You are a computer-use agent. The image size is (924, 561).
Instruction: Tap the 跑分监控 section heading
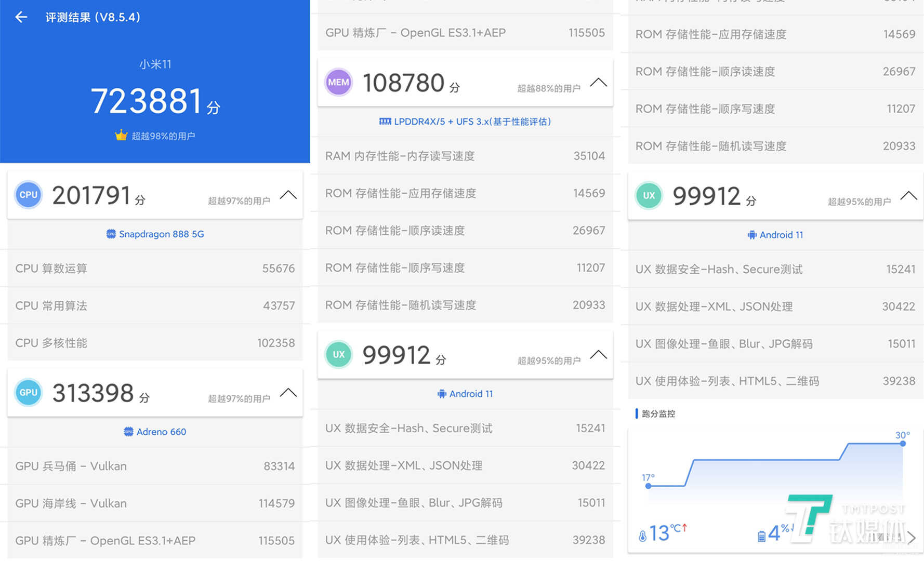coord(658,413)
